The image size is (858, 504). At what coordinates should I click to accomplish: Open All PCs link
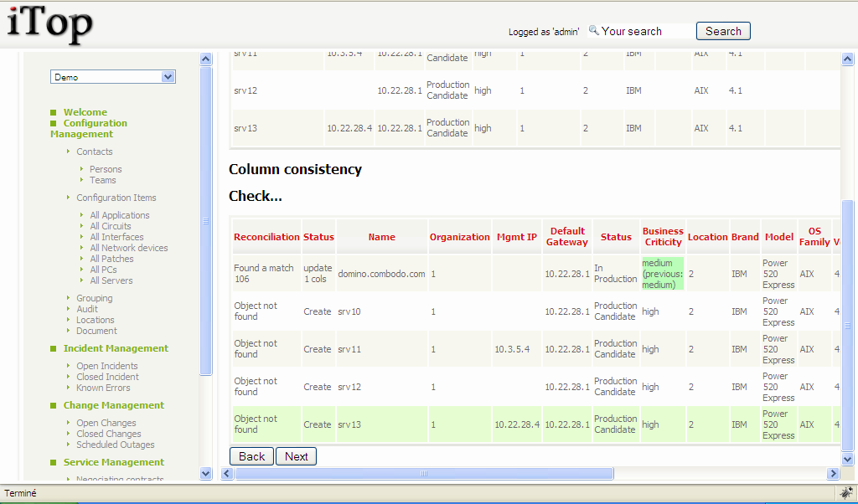(x=103, y=270)
